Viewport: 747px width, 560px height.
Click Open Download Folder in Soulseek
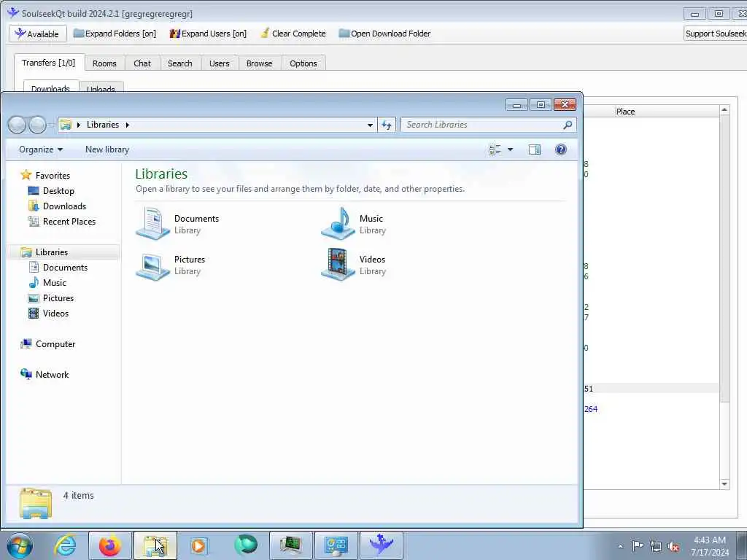(x=384, y=34)
